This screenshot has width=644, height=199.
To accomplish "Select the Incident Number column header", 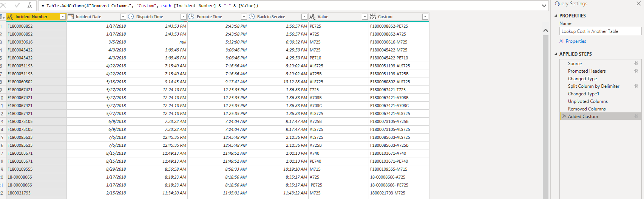I will 36,17.
